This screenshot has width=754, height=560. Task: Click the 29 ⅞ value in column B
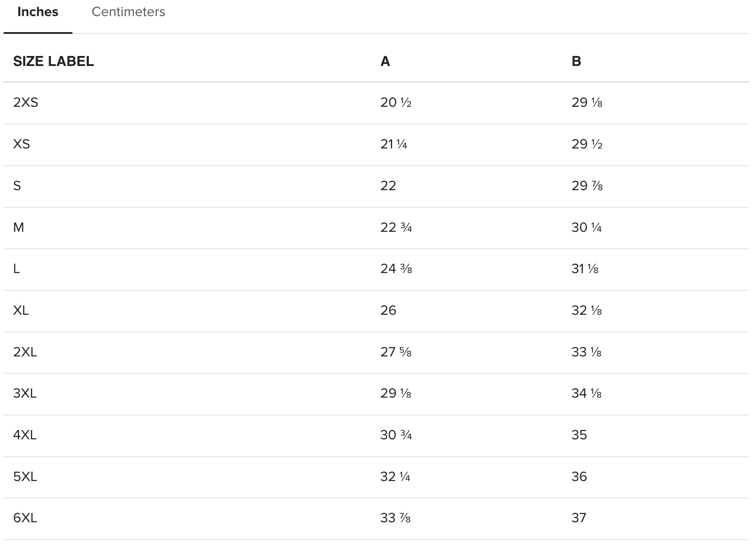587,186
